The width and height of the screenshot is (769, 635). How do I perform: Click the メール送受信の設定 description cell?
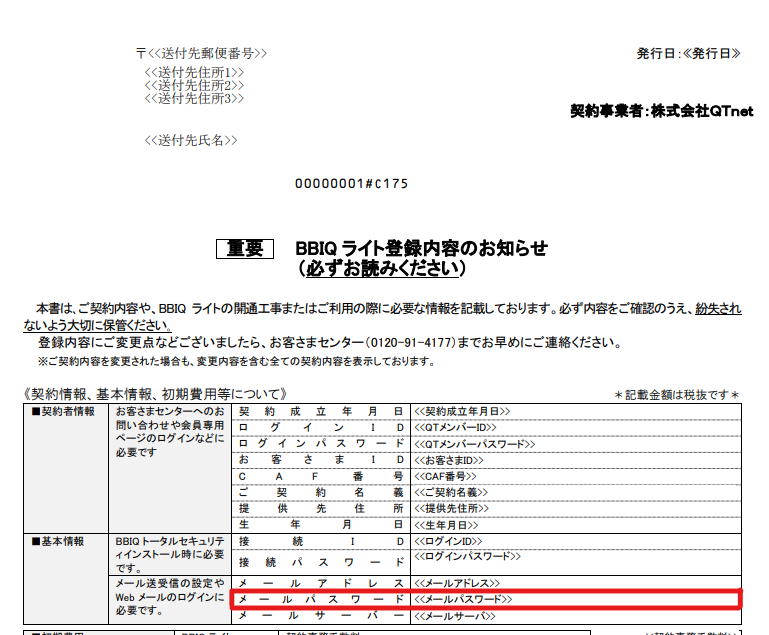[170, 600]
